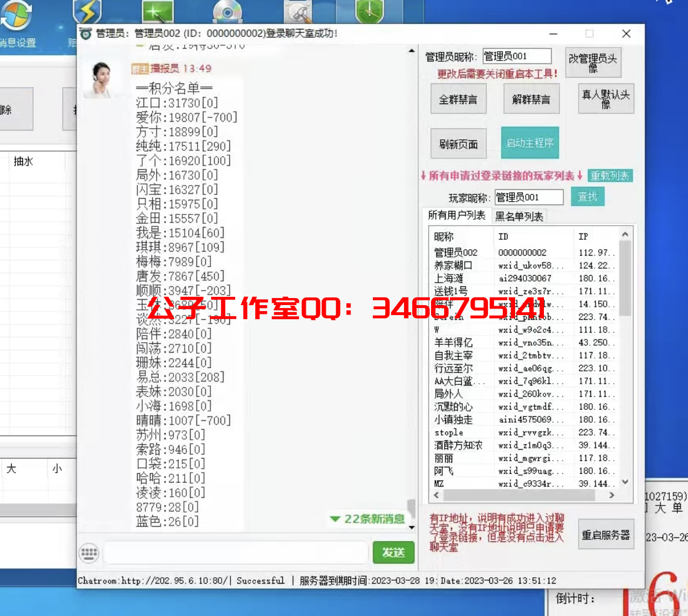The height and width of the screenshot is (616, 688).
Task: Click user list horizontal scroll-left arrow
Action: coord(436,496)
